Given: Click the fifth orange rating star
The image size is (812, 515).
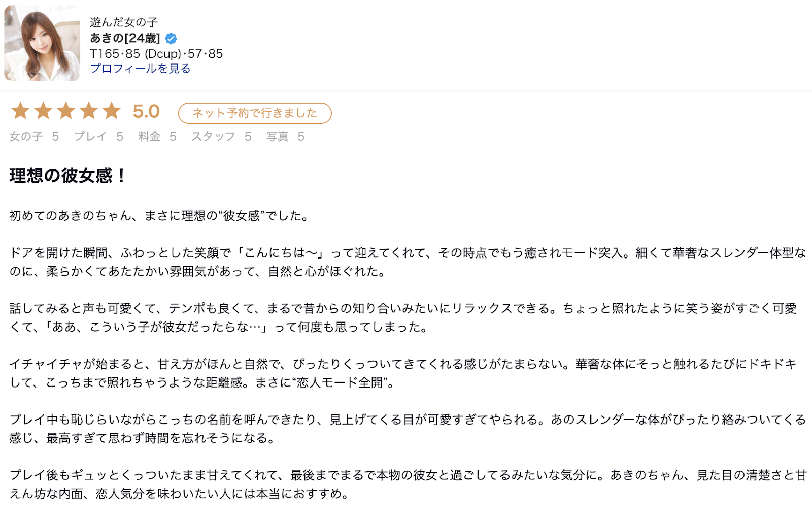Looking at the screenshot, I should coord(112,111).
